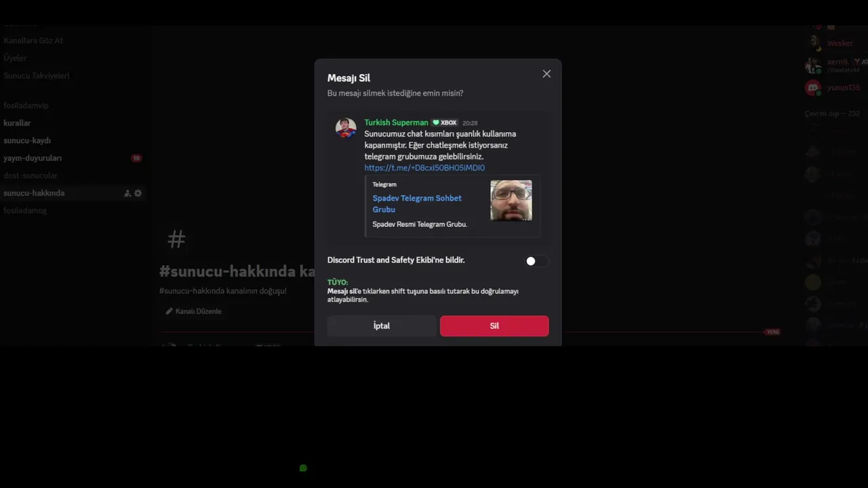Open the fosiladamog channel

25,211
